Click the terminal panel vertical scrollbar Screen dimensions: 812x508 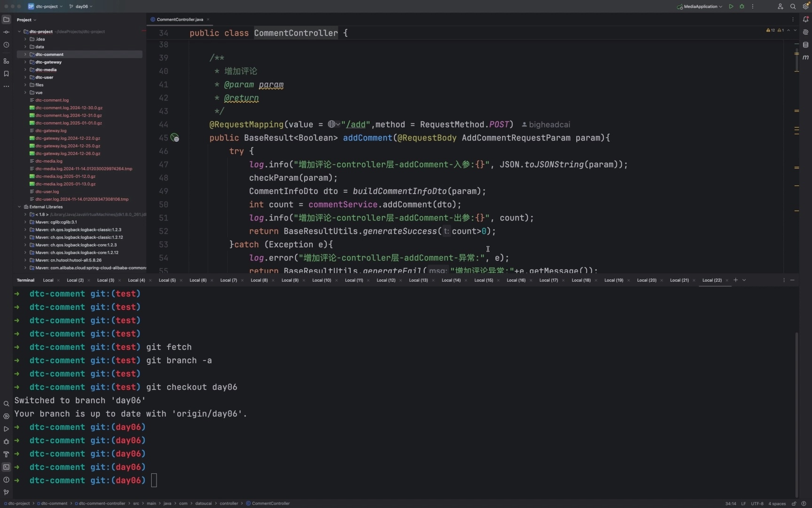[796, 414]
